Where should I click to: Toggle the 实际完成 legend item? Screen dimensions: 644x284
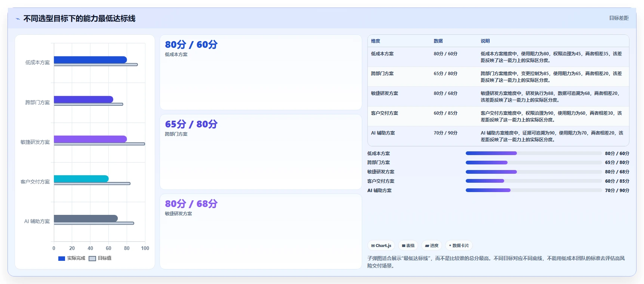click(72, 258)
